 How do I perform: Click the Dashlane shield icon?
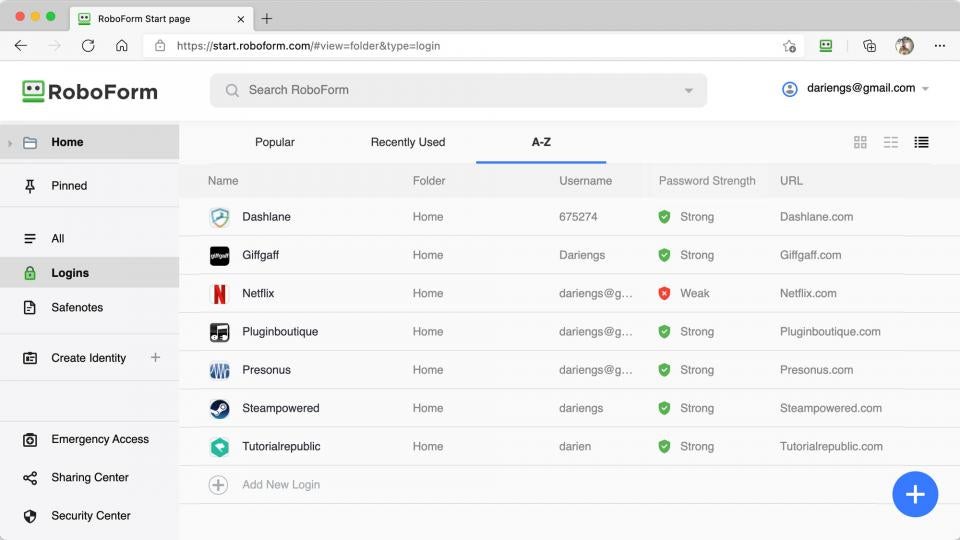[x=219, y=217]
